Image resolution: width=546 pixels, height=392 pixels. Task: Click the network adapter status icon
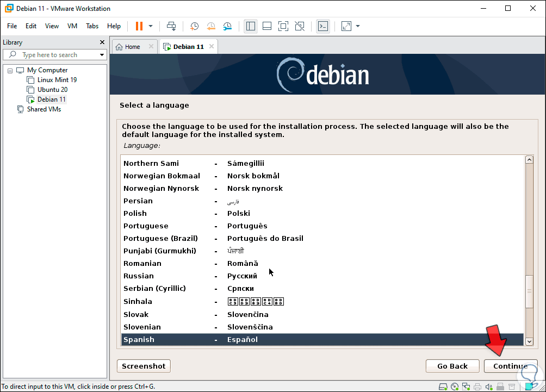[466, 387]
